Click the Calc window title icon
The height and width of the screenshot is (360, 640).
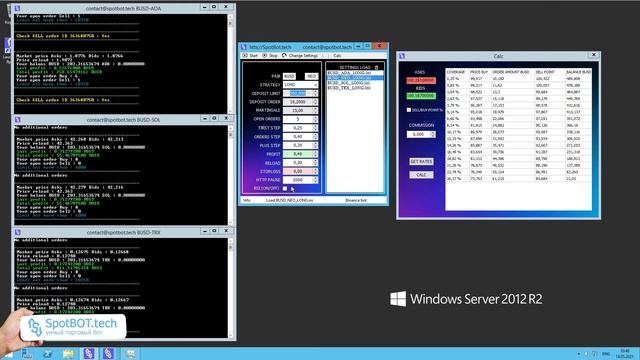coord(402,56)
